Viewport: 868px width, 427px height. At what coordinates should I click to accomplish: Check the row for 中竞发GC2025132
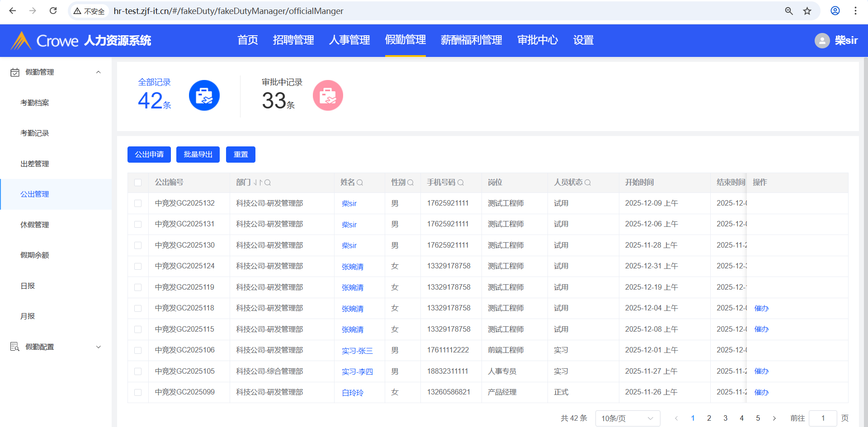(x=138, y=203)
